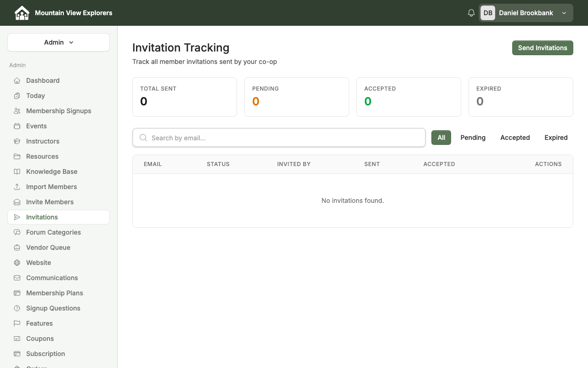Click the STATUS column header

pos(218,164)
